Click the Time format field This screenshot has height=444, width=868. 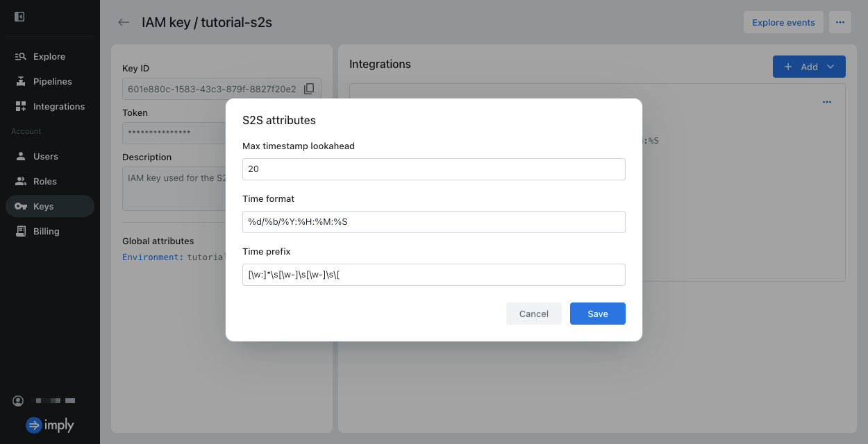click(x=434, y=222)
